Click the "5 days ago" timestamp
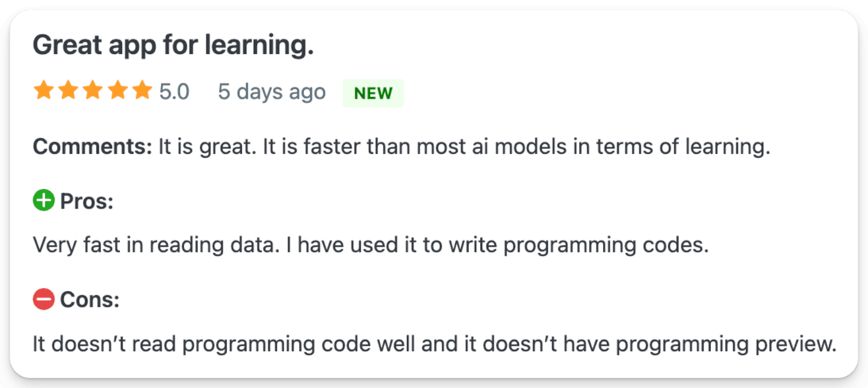The width and height of the screenshot is (868, 388). tap(272, 92)
